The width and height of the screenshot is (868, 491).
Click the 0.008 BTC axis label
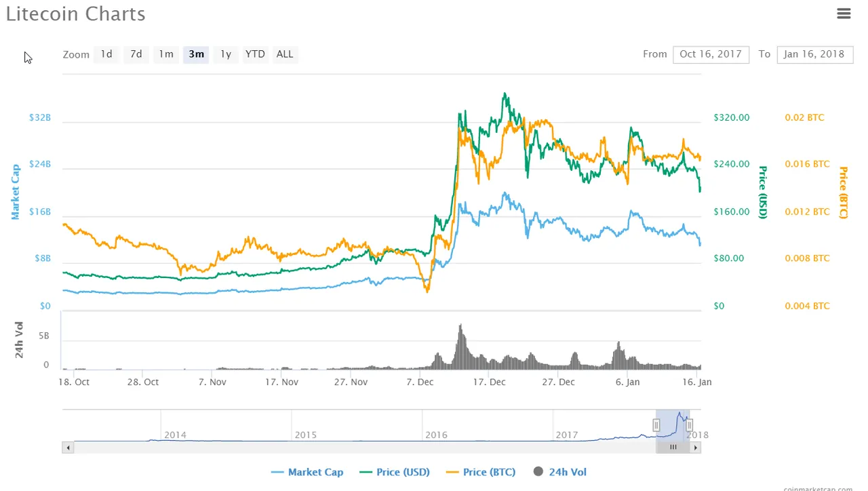[807, 258]
